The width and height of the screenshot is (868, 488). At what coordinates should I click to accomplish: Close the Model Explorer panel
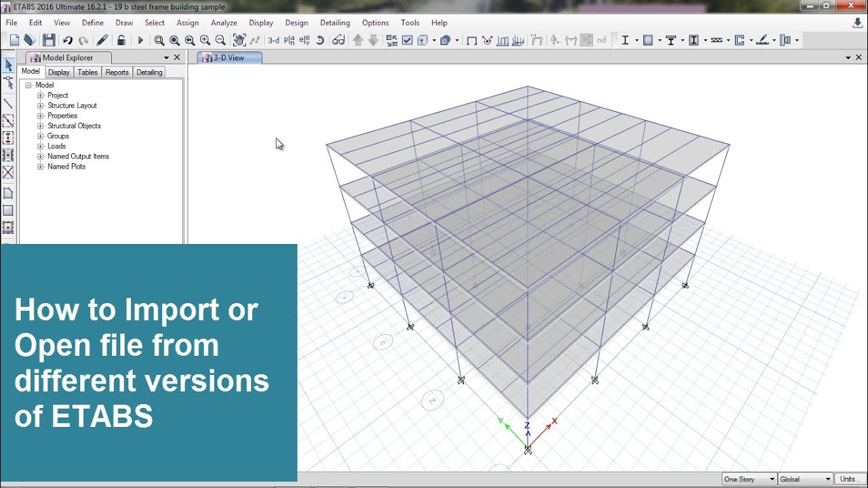tap(177, 58)
